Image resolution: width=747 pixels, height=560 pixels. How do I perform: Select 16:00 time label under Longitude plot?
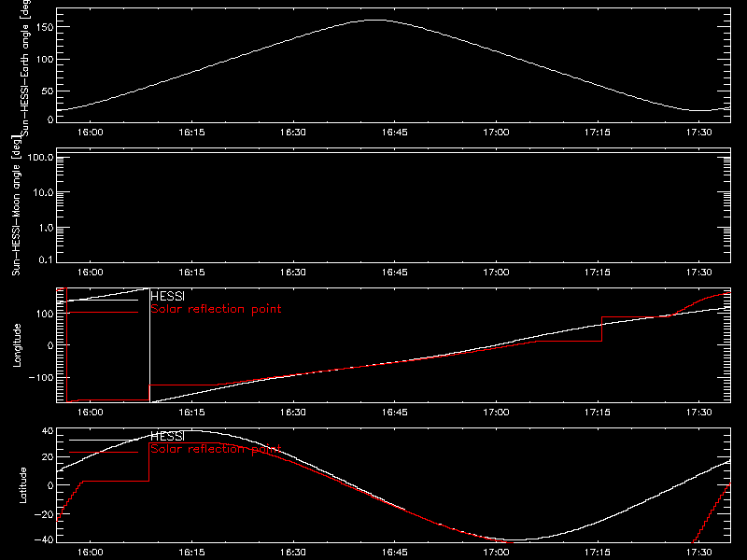click(90, 413)
